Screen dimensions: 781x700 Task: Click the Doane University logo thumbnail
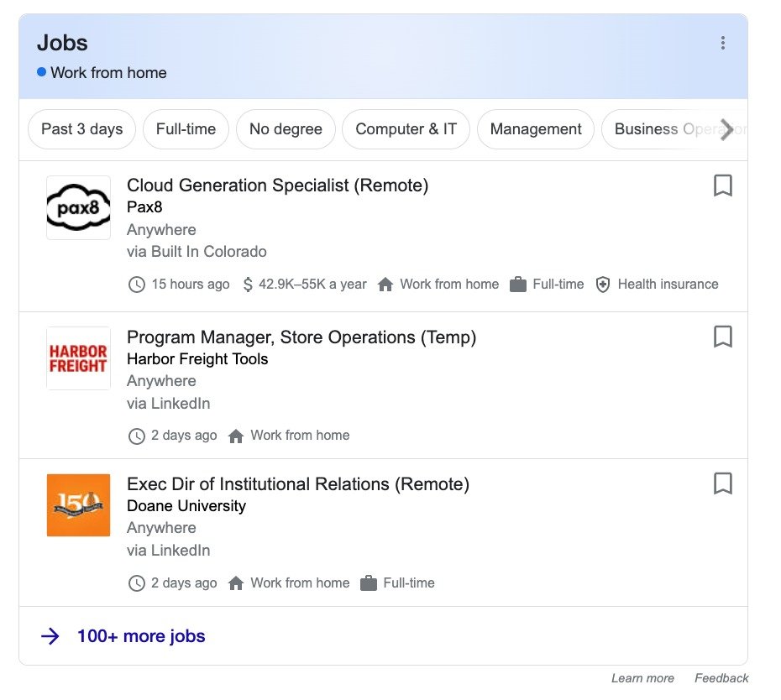[x=78, y=504]
